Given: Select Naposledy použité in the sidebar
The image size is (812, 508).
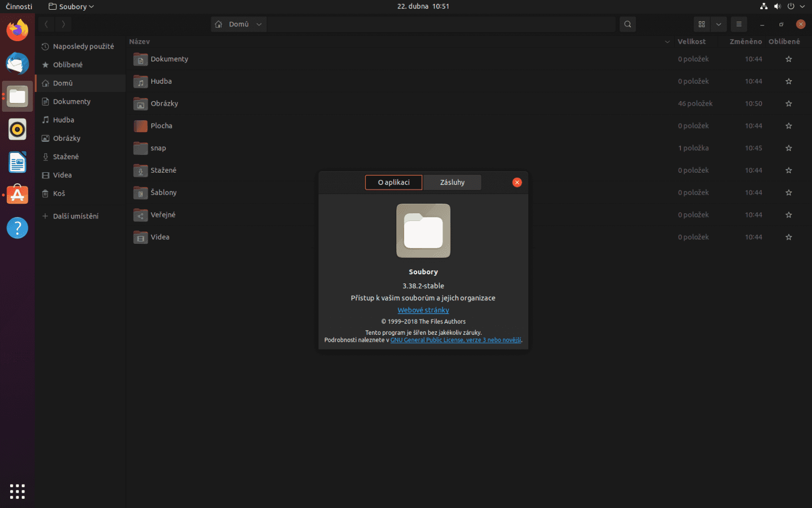Looking at the screenshot, I should (x=83, y=46).
